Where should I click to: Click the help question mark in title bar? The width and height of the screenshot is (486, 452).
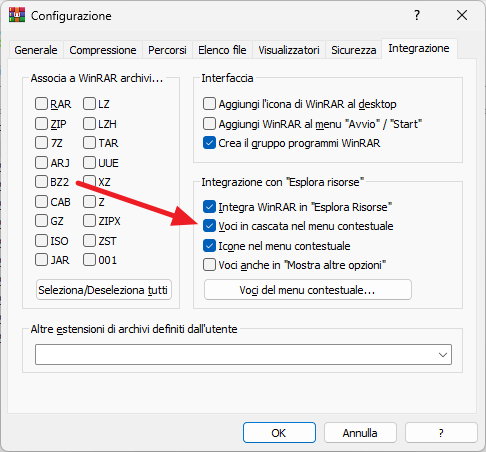point(417,15)
